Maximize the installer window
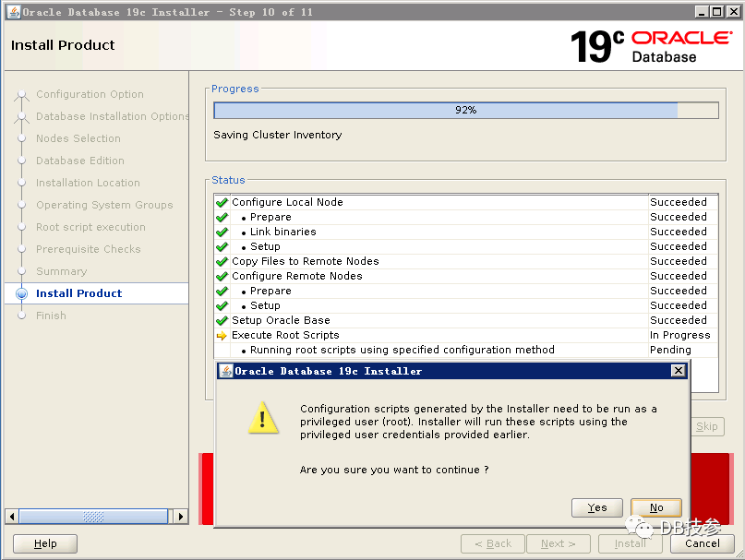Screen dimensions: 745x560 717,12
